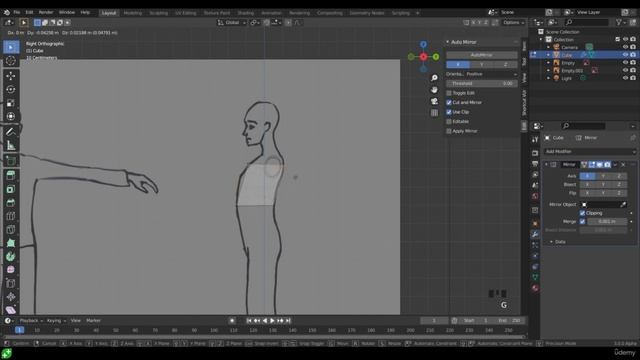Hide the Empty.001 object via eye icon
This screenshot has width=640, height=360.
pyautogui.click(x=625, y=70)
